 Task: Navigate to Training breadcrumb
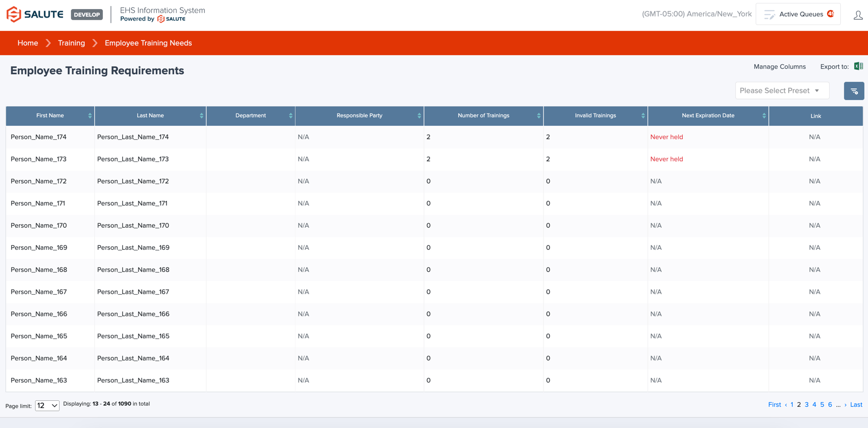71,43
